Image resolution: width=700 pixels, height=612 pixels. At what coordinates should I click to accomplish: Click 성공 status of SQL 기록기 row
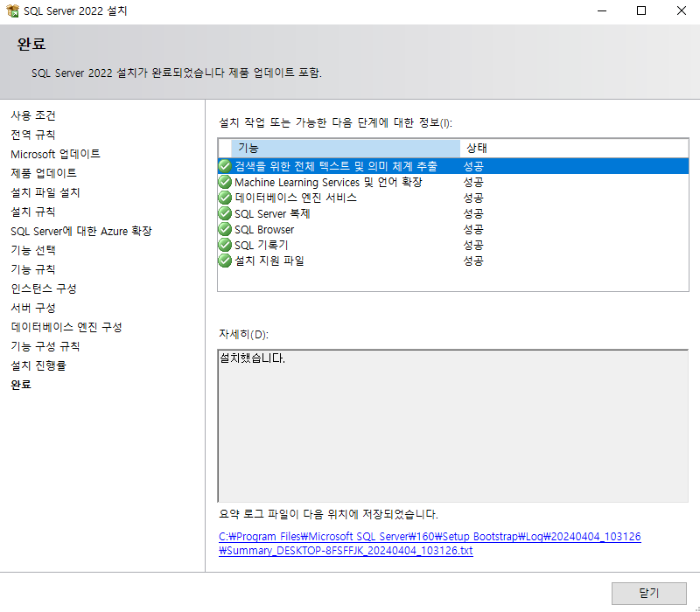tap(473, 245)
